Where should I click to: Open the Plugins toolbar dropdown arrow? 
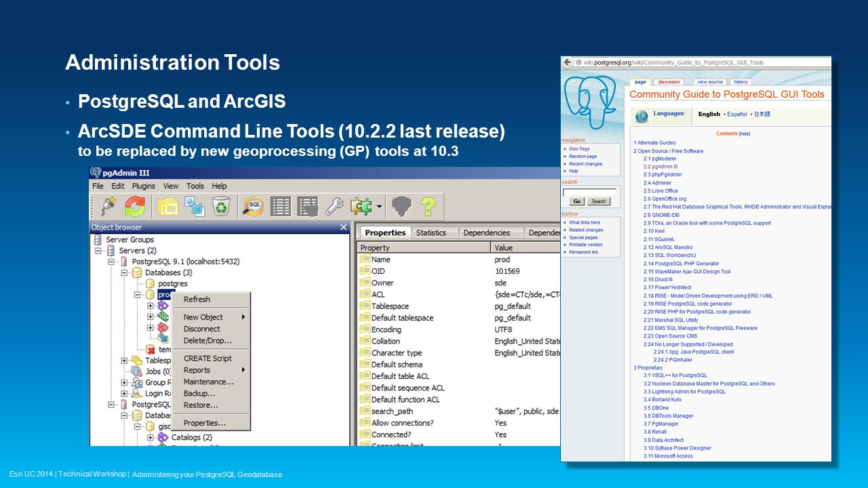379,207
